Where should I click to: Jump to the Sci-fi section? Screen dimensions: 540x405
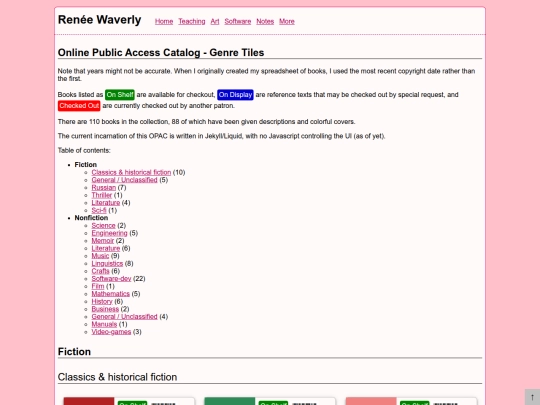coord(99,210)
